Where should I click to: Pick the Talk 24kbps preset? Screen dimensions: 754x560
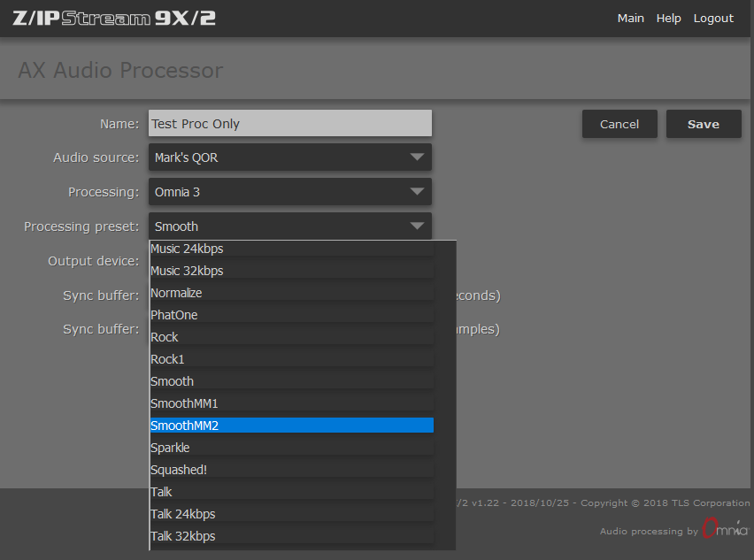[292, 514]
